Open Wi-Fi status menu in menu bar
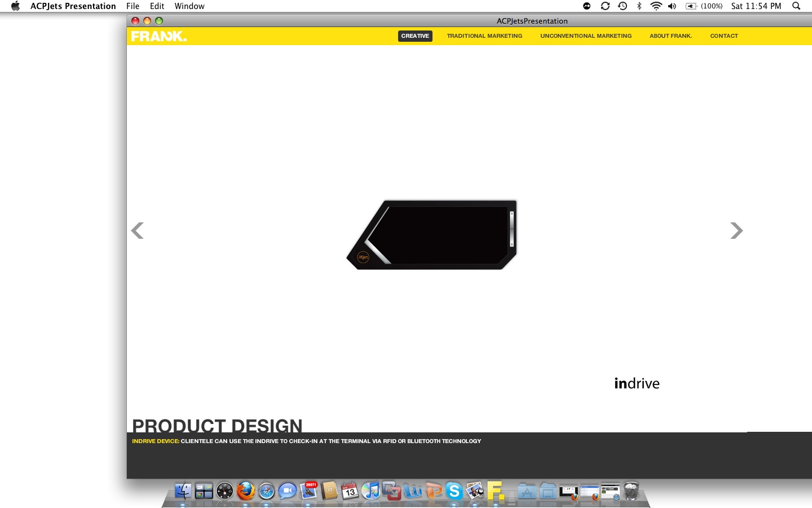 tap(656, 6)
